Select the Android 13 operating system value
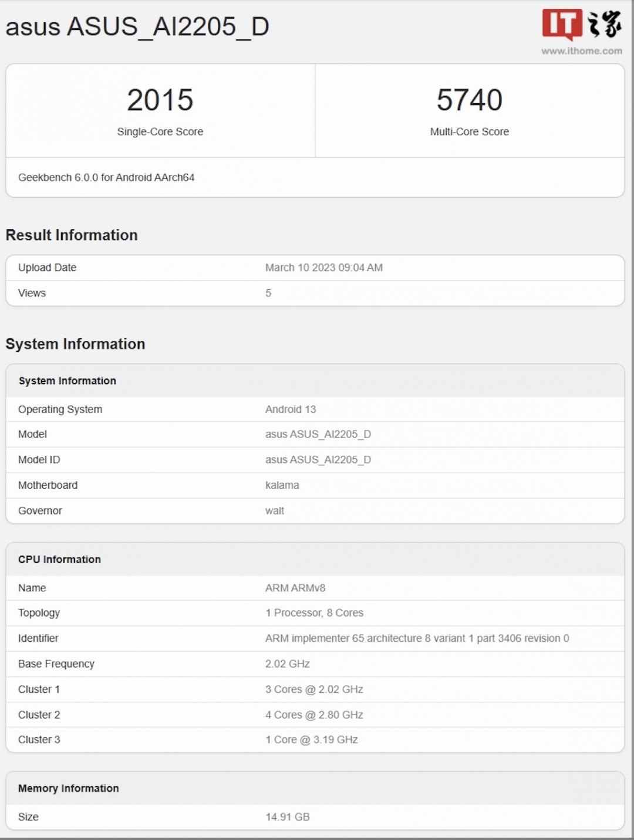 pyautogui.click(x=290, y=409)
